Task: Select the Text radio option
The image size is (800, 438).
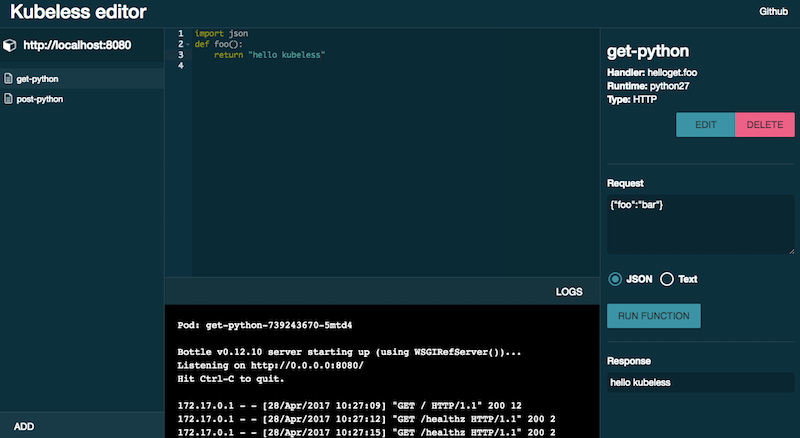Action: click(667, 279)
